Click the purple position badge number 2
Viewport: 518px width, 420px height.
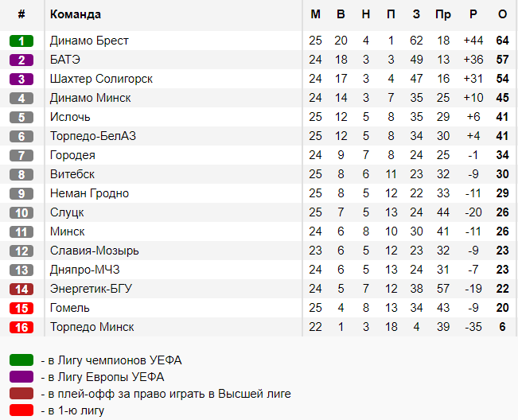coord(21,60)
